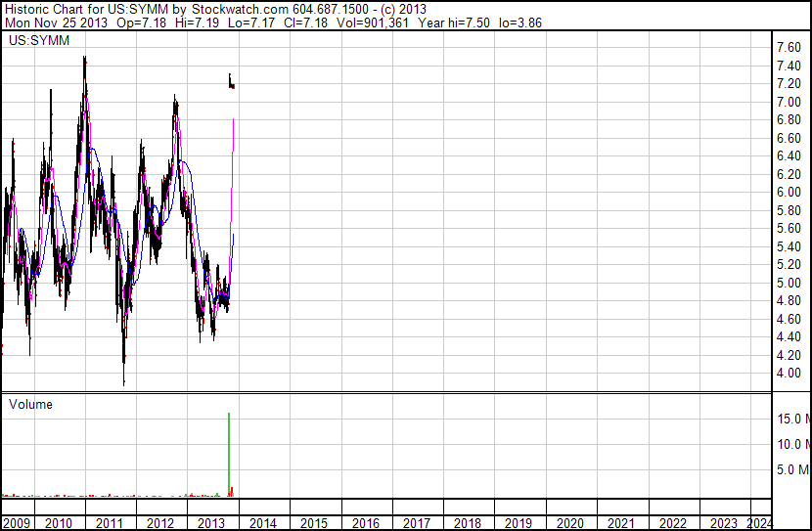Click the 'Hi=7.19' high price value
Screen dimensions: 812x531
(197, 22)
